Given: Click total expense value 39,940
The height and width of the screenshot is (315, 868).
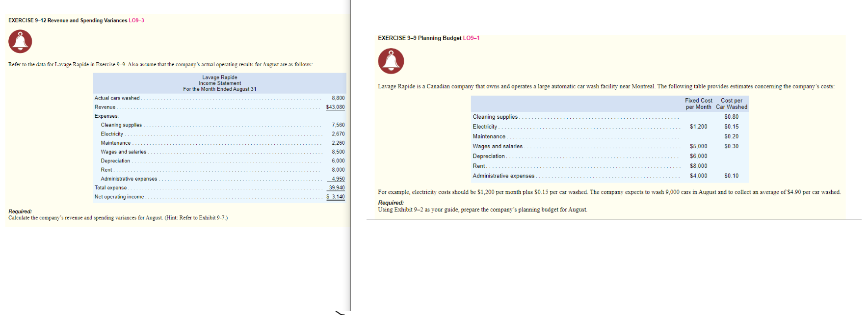Looking at the screenshot, I should coord(337,188).
